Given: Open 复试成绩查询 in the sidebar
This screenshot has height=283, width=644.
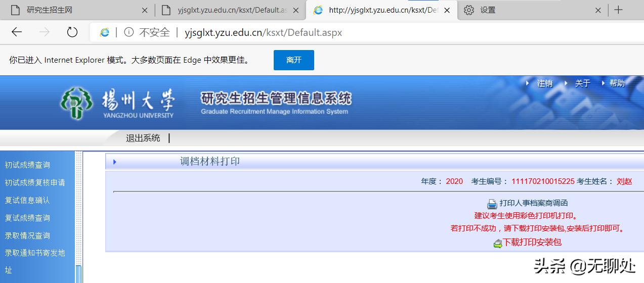Looking at the screenshot, I should pos(27,218).
